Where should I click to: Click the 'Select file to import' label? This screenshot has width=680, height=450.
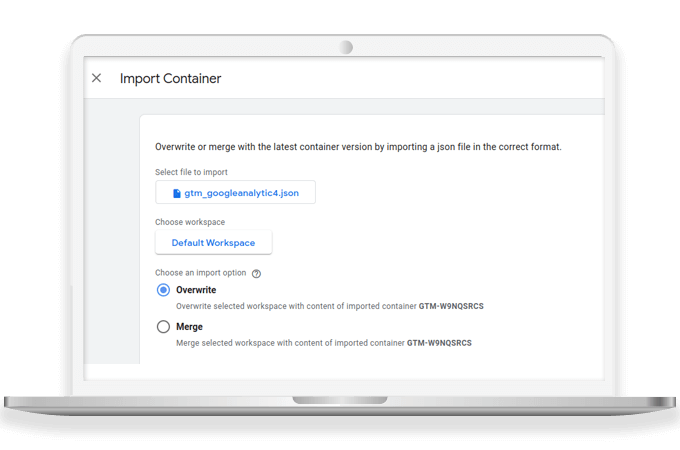point(191,172)
